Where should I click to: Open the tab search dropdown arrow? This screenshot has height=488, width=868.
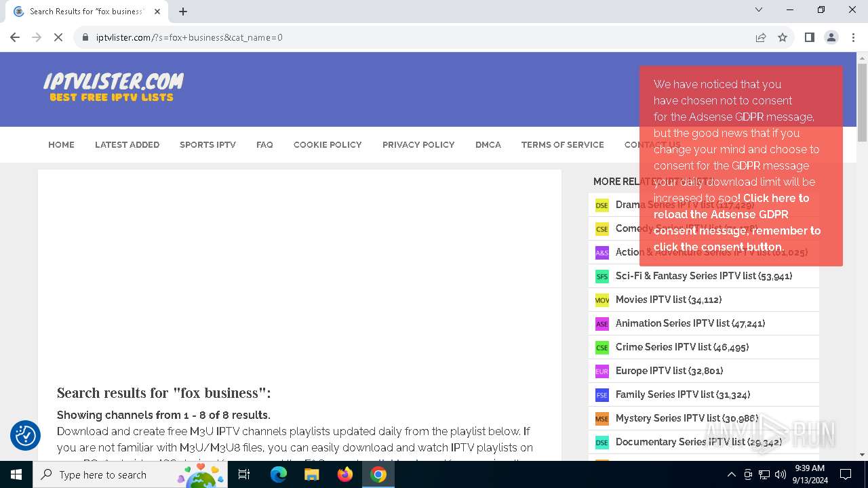pyautogui.click(x=759, y=9)
